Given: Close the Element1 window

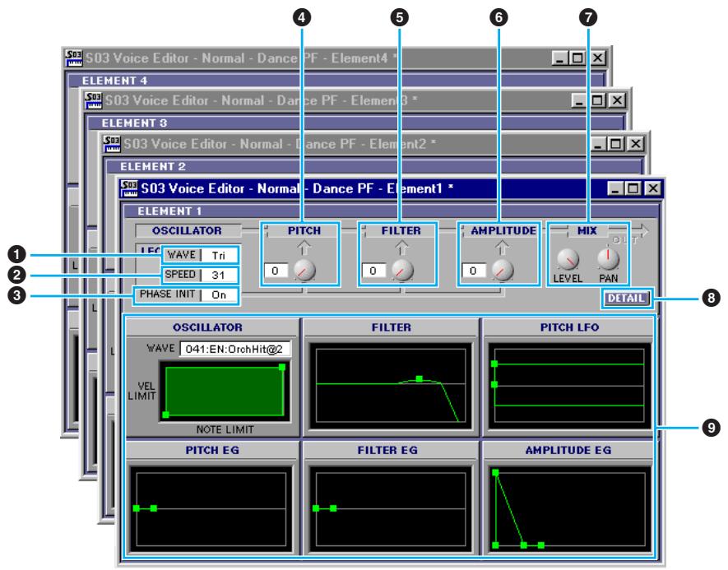Looking at the screenshot, I should (653, 188).
